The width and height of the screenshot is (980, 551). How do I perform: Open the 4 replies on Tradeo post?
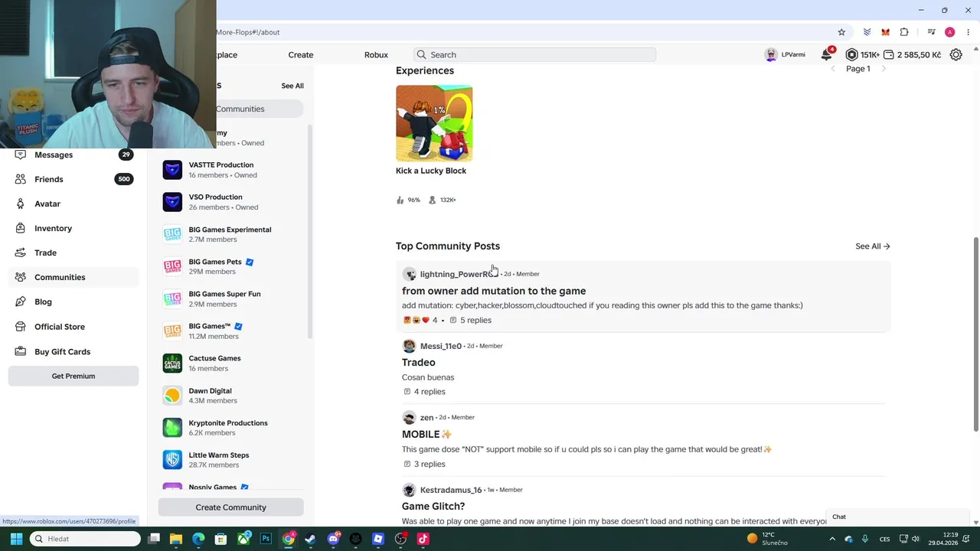[424, 392]
